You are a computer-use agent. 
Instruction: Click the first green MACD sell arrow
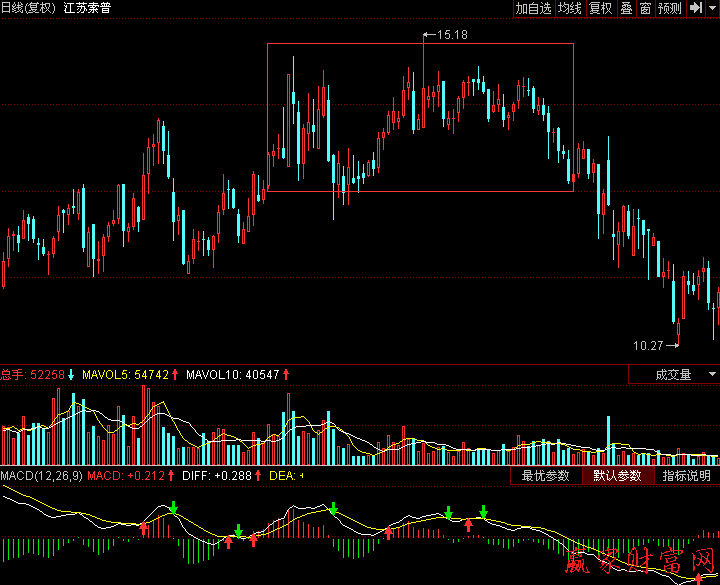(173, 508)
